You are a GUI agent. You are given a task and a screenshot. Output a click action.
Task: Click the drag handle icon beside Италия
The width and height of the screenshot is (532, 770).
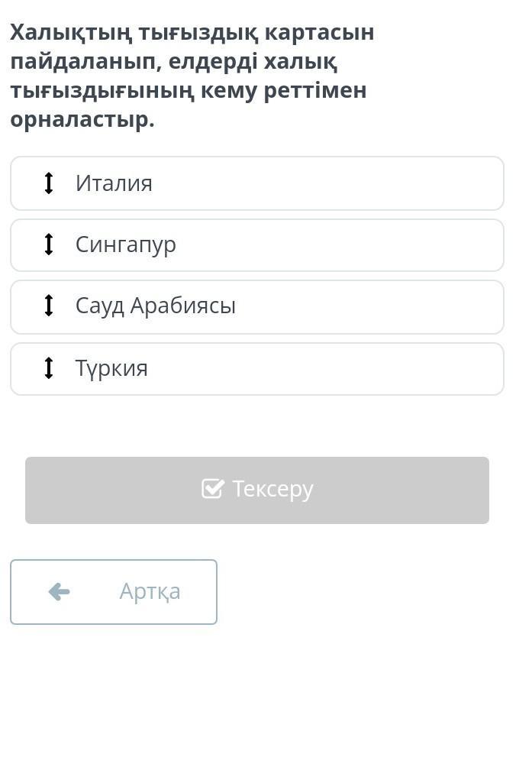click(x=49, y=183)
